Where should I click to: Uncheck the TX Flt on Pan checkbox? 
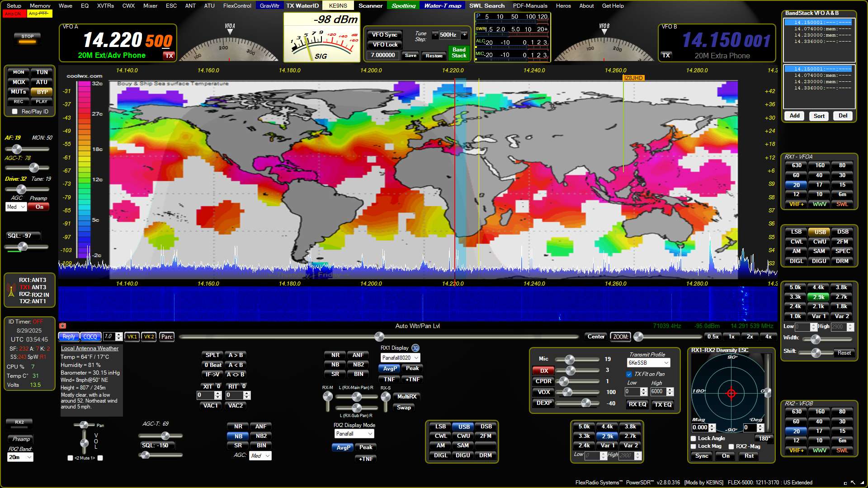coord(629,374)
